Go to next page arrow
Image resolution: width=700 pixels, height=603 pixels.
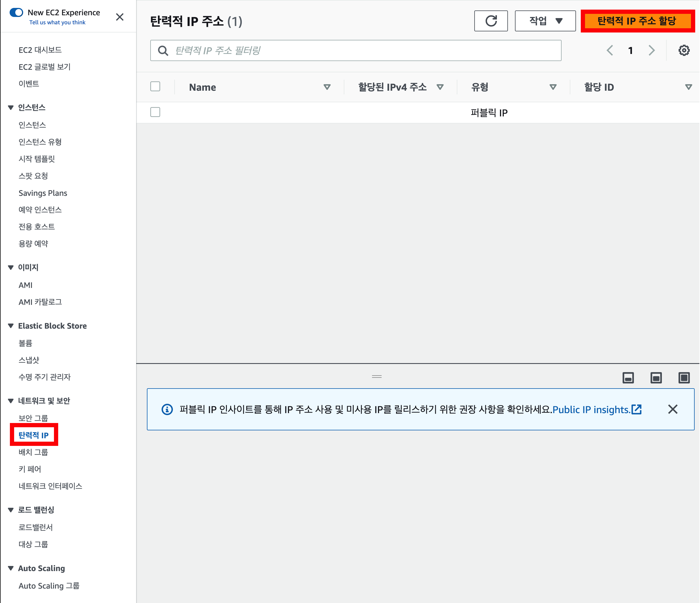(x=651, y=50)
